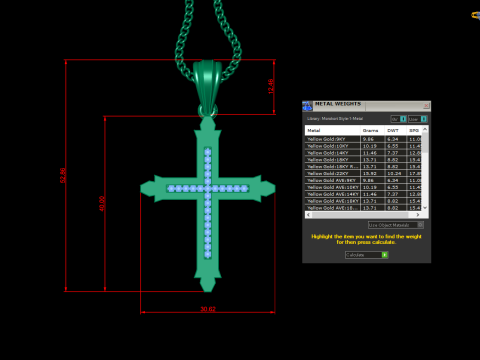Screen dimensions: 480x360
Task: Select the Yellow Gold AVE 14KY row
Action: pyautogui.click(x=363, y=194)
